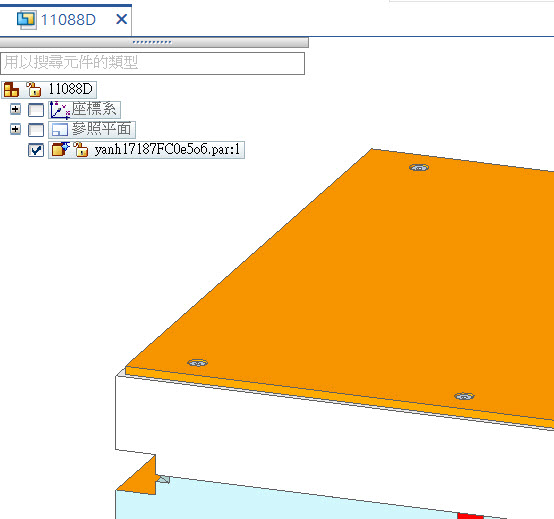The height and width of the screenshot is (519, 554).
Task: Click the coordinate system axes icon
Action: 60,110
